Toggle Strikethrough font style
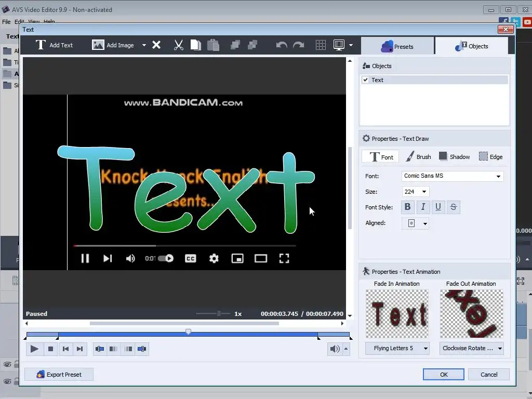This screenshot has width=532, height=399. pyautogui.click(x=453, y=207)
